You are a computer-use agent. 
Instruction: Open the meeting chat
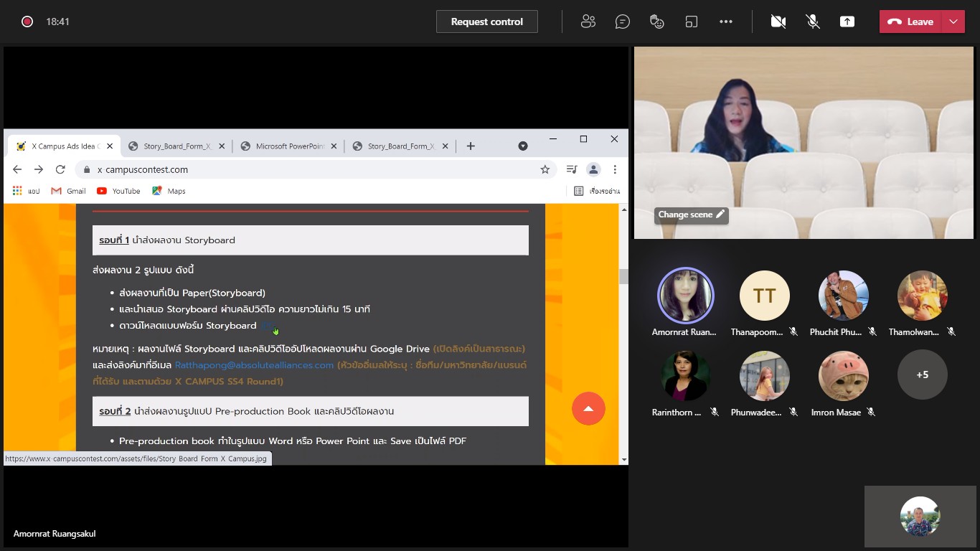pyautogui.click(x=623, y=22)
